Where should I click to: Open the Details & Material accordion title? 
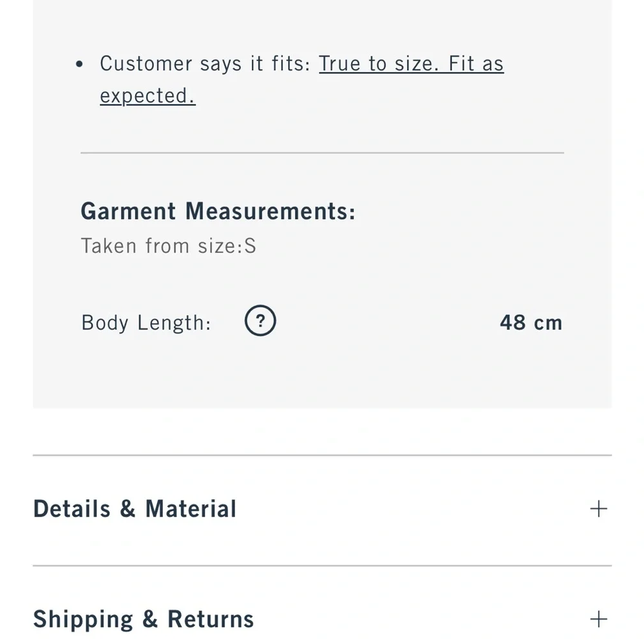click(x=135, y=509)
